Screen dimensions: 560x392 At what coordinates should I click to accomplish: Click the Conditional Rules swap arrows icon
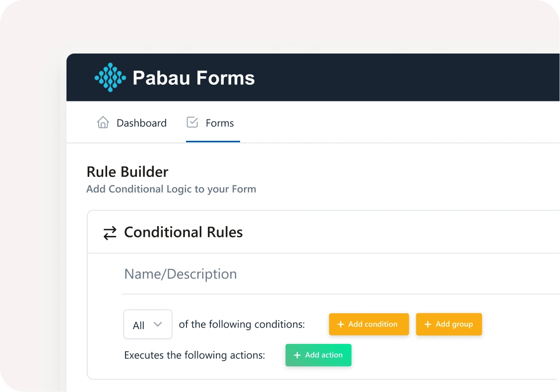[x=110, y=233]
